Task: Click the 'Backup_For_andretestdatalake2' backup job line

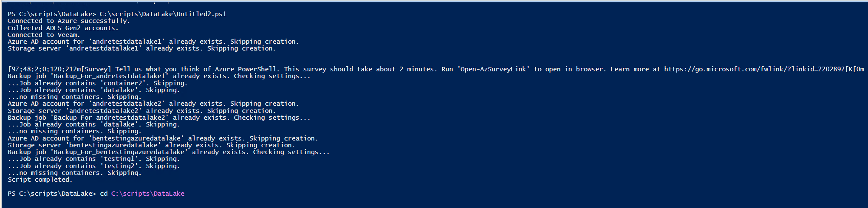Action: point(159,118)
